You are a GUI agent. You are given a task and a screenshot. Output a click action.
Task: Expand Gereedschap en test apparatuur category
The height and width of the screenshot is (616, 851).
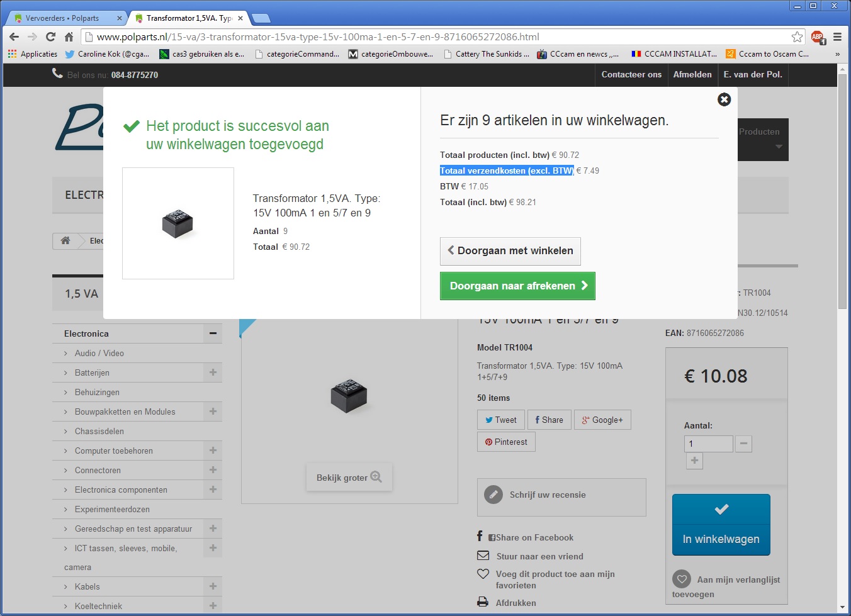[x=213, y=529]
